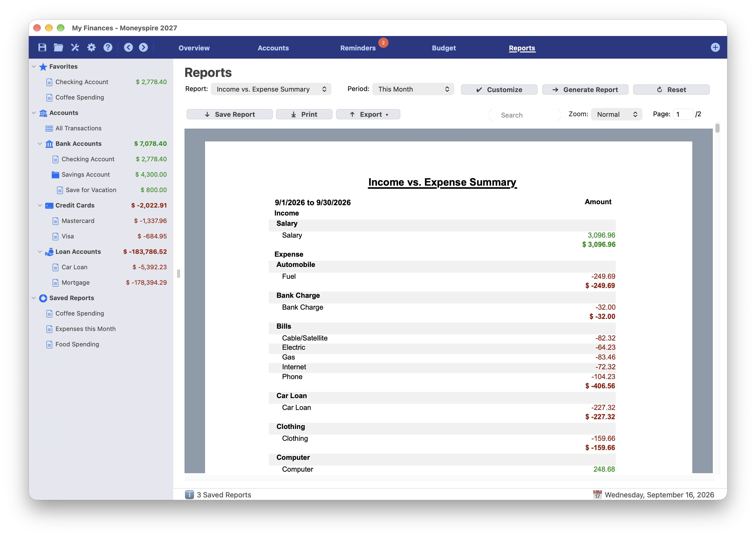The height and width of the screenshot is (538, 756).
Task: Click the Favorites star icon
Action: [43, 67]
